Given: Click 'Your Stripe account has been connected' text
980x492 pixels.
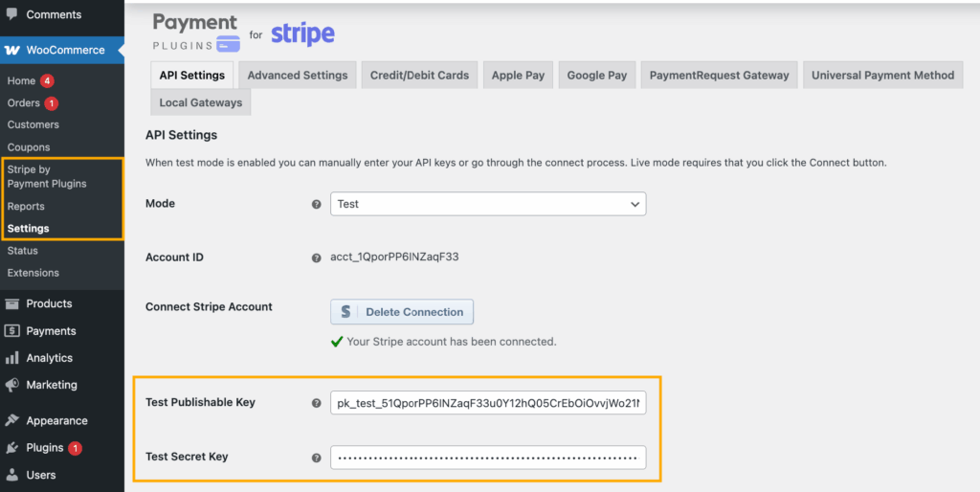Looking at the screenshot, I should click(452, 342).
